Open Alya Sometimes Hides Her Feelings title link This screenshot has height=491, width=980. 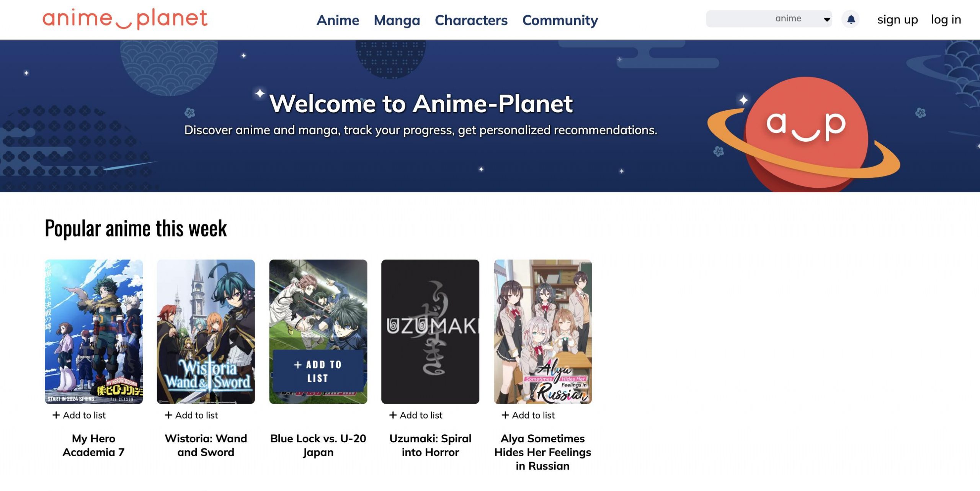tap(542, 452)
